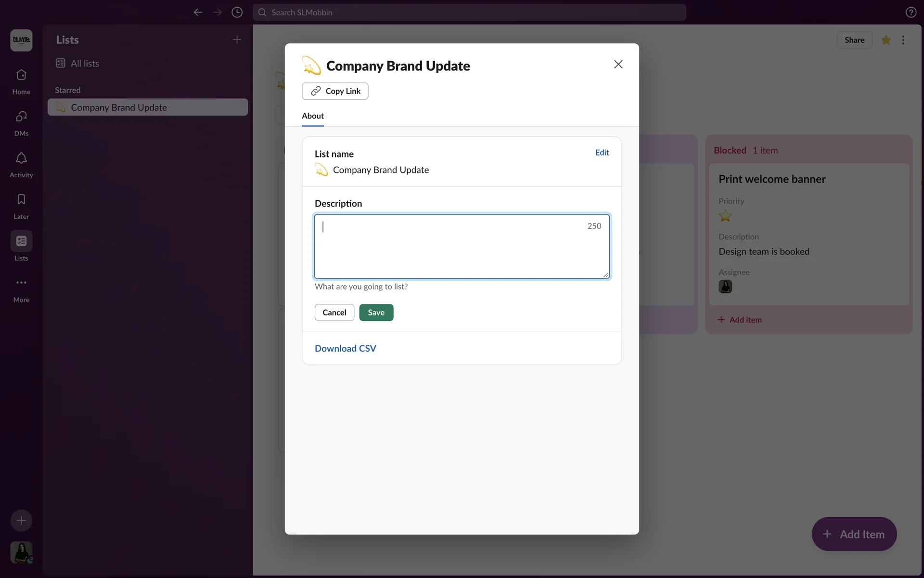Open the help question mark icon
Screen dimensions: 924x578
911,13
